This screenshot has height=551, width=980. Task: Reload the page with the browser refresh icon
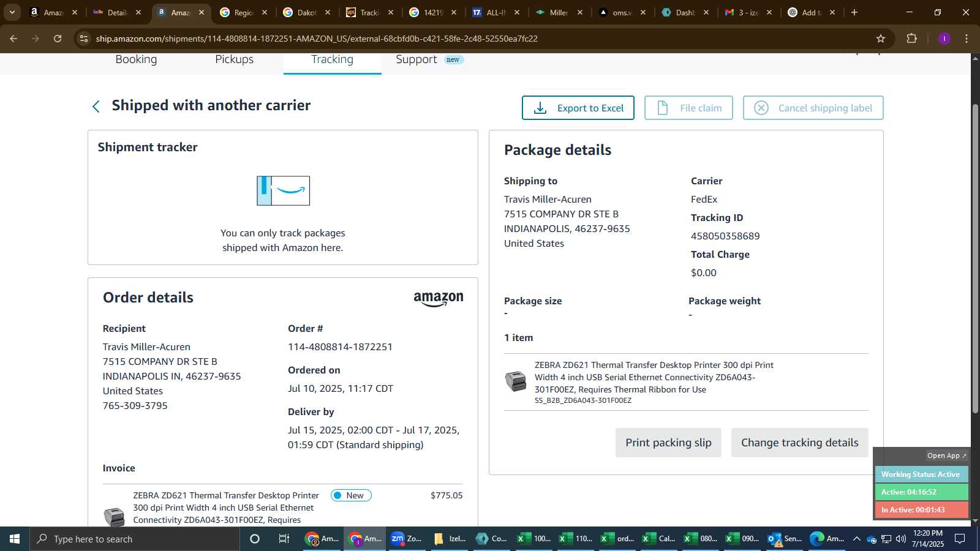tap(58, 39)
